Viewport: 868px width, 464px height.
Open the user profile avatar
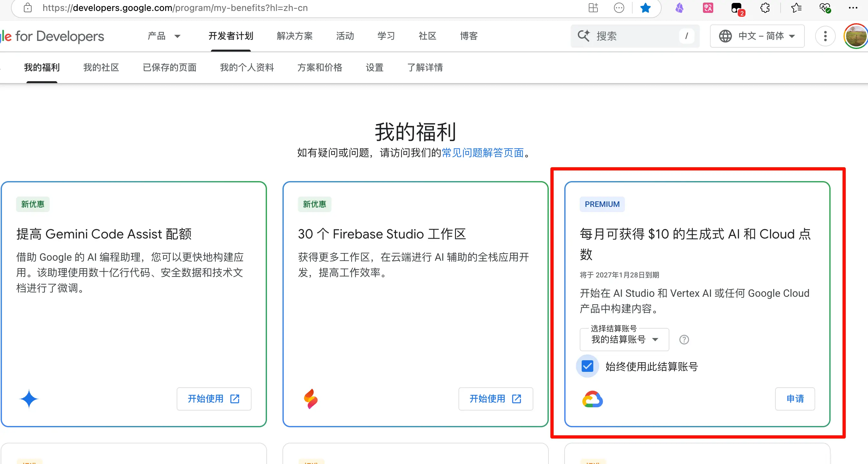pyautogui.click(x=855, y=36)
